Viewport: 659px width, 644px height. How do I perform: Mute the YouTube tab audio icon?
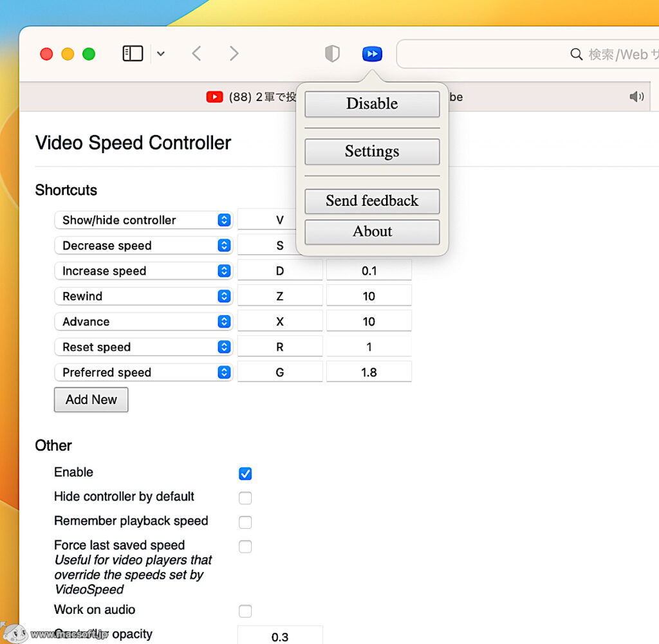click(636, 97)
